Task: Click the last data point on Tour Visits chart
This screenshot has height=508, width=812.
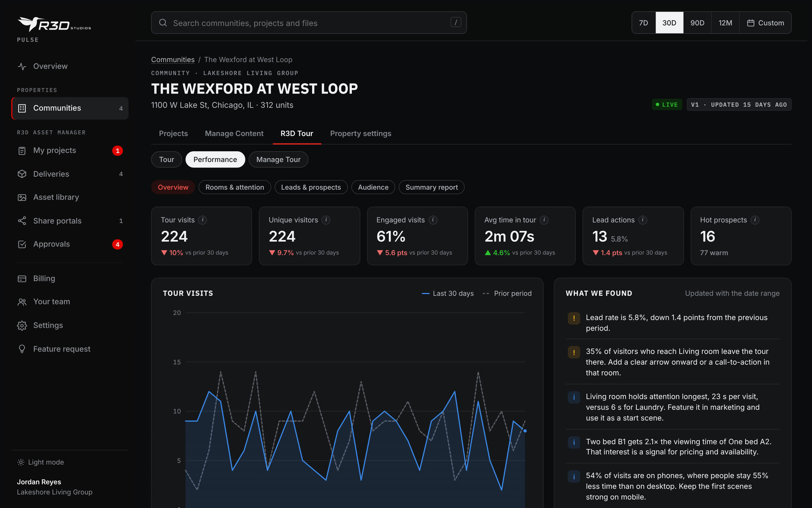Action: pos(525,431)
